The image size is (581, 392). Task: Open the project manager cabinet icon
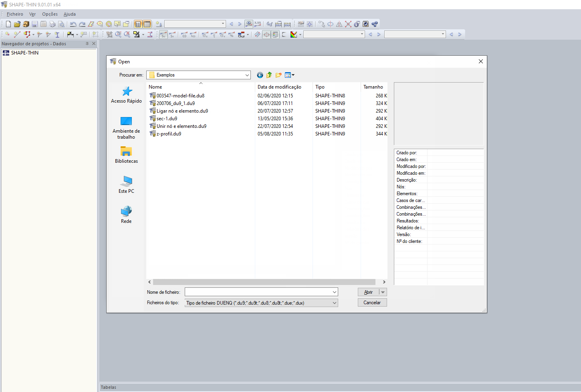pos(26,24)
